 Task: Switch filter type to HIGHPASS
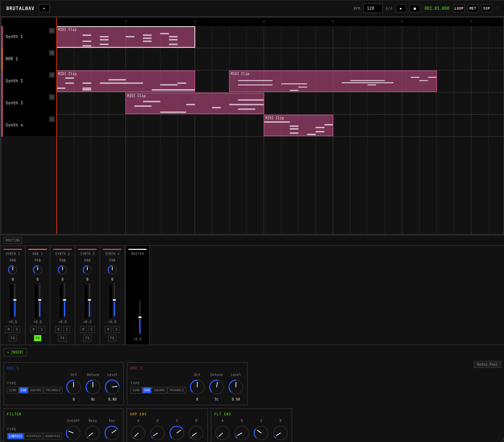[x=34, y=436]
